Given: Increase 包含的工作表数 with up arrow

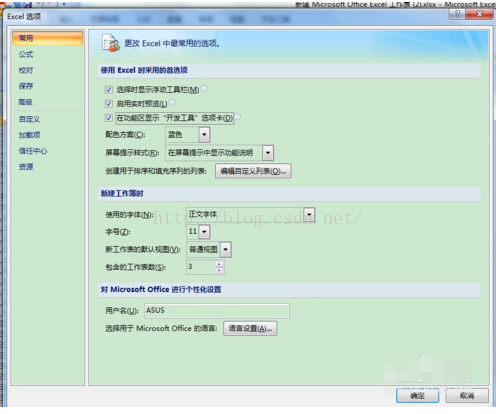Looking at the screenshot, I should (x=219, y=264).
